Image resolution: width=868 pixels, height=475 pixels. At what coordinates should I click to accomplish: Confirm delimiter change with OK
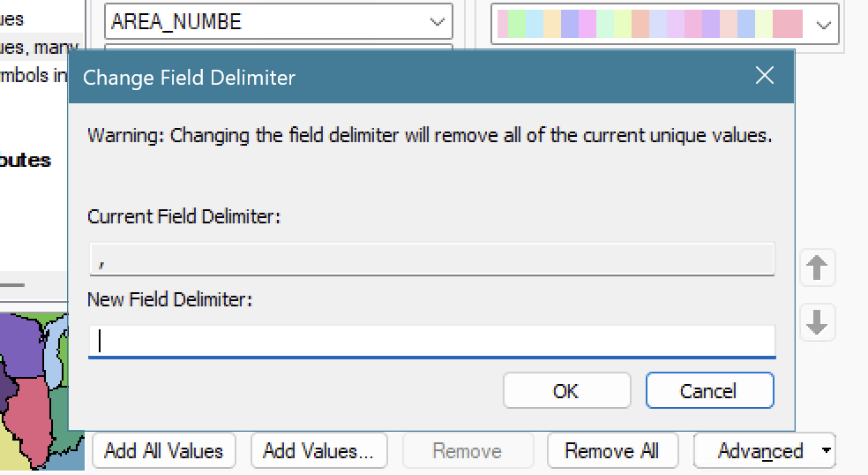[566, 391]
